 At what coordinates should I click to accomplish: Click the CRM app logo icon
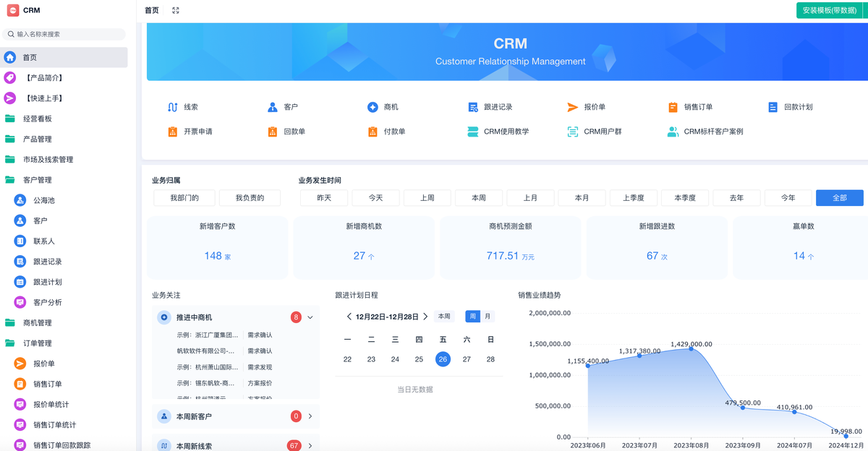(13, 10)
